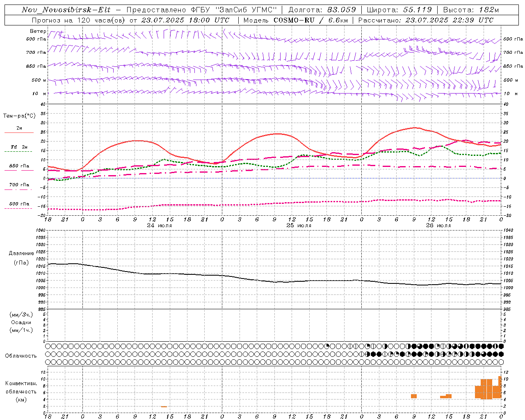This screenshot has height=420, width=525.
Task: Click the Конвективн. облачность panel label
Action: [21, 388]
